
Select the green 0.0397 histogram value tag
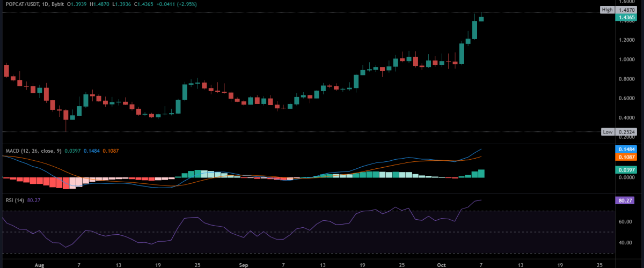(x=627, y=170)
